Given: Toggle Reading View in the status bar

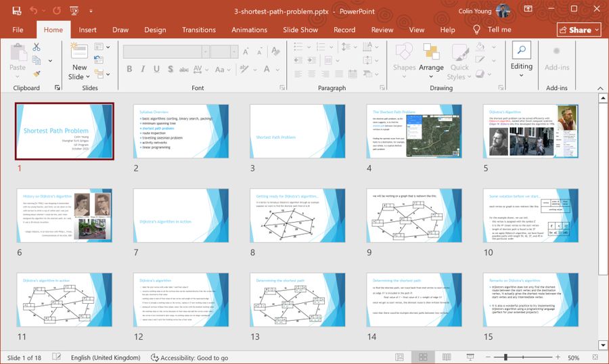Looking at the screenshot, I should tap(446, 357).
